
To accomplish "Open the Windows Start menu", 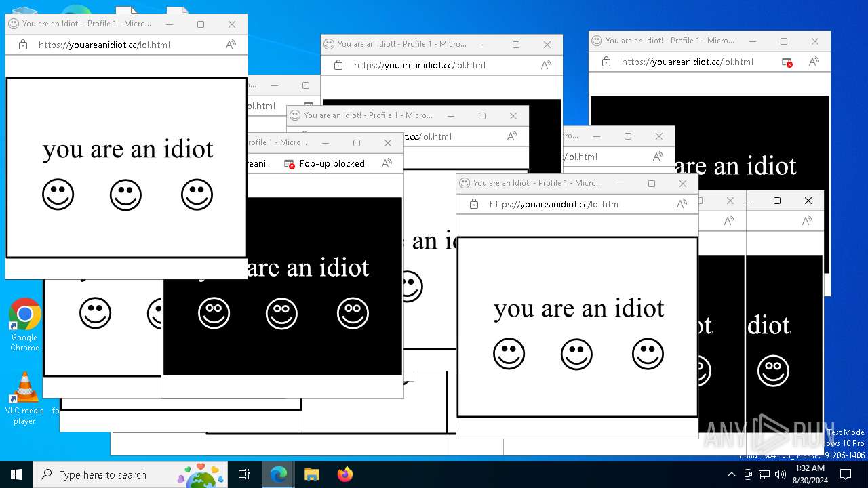I will [16, 474].
